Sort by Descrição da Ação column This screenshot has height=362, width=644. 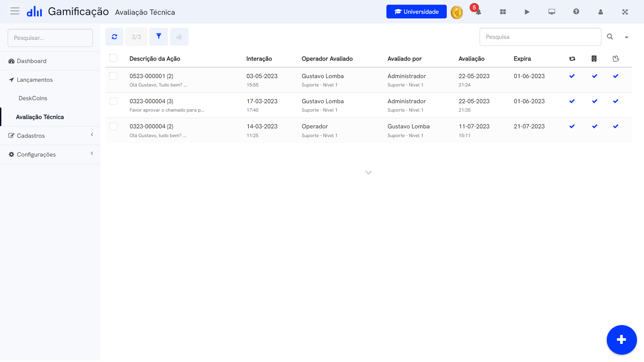[x=155, y=59]
